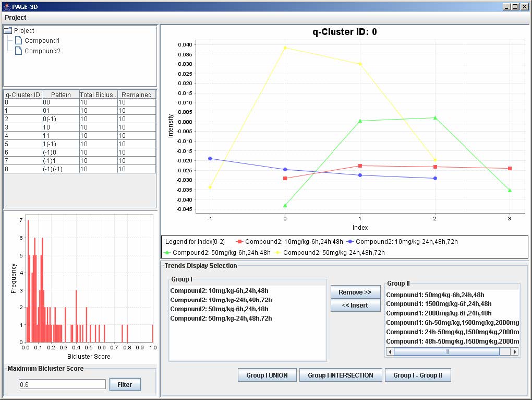Click the Remove >> button
Viewport: 532px width, 400px height.
click(x=355, y=292)
